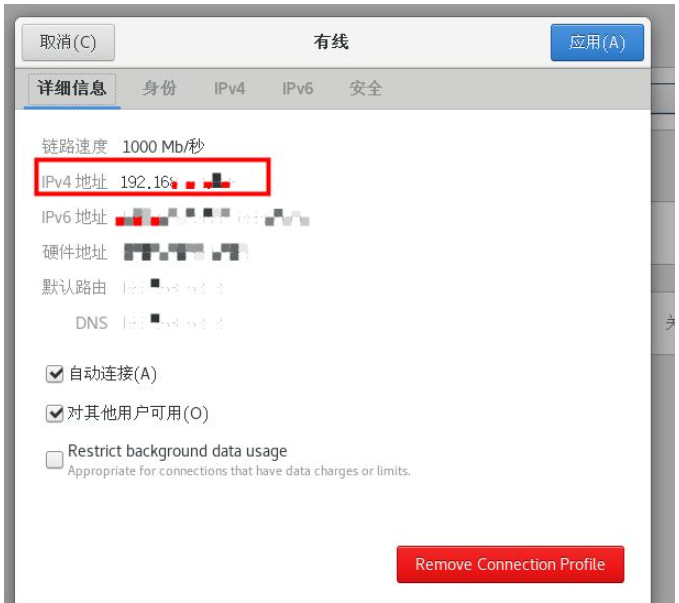The width and height of the screenshot is (679, 603).
Task: Click the 默认路由 label
Action: [x=74, y=287]
